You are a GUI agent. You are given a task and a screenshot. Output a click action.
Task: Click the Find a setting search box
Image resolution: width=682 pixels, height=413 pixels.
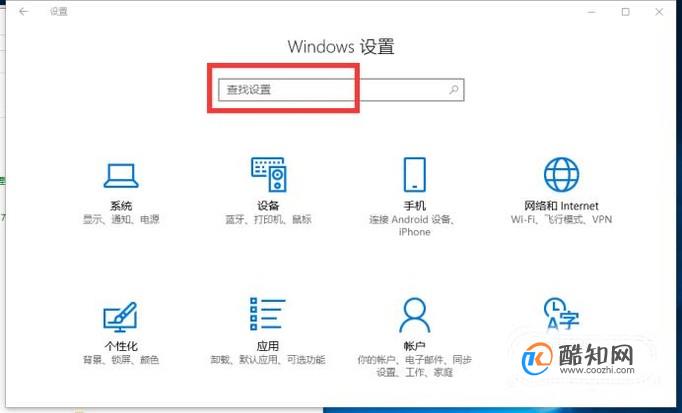341,90
